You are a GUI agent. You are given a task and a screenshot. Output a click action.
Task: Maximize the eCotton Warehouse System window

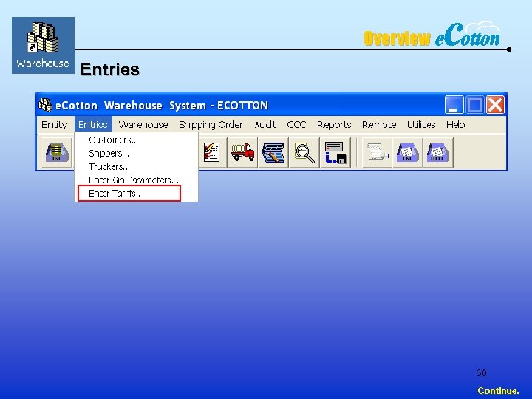pos(474,105)
